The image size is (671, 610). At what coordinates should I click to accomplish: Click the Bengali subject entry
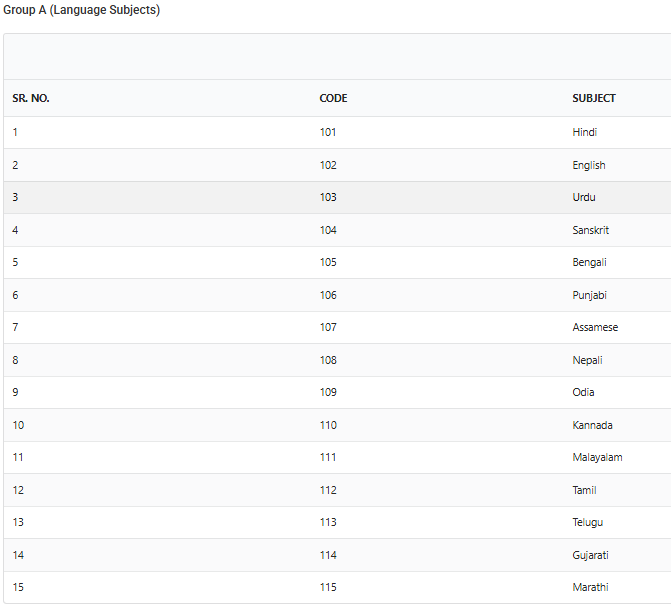(589, 262)
